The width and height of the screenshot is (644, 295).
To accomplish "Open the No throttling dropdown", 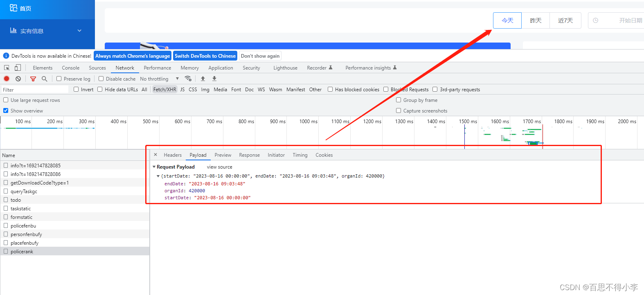I will click(x=159, y=79).
